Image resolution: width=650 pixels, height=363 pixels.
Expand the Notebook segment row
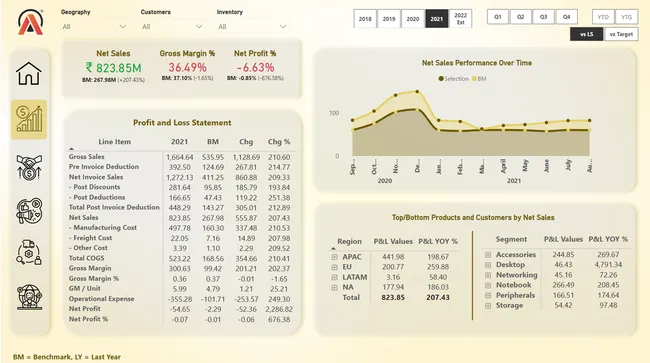pyautogui.click(x=488, y=285)
